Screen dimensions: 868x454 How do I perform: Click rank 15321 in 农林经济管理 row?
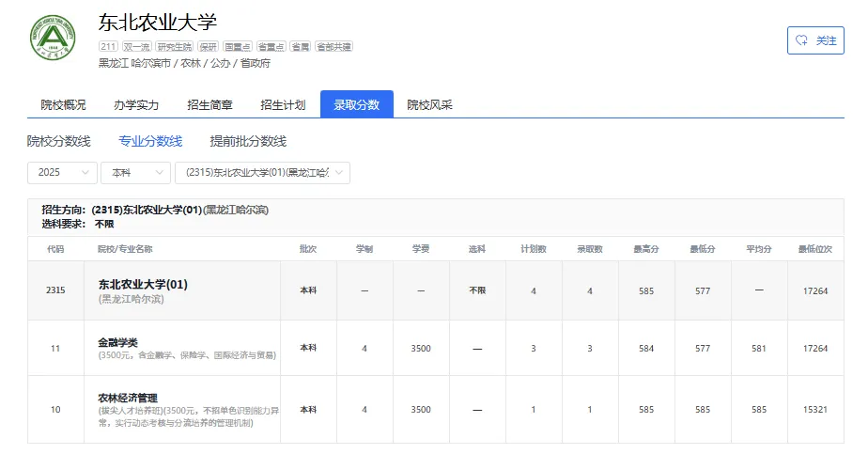click(815, 410)
